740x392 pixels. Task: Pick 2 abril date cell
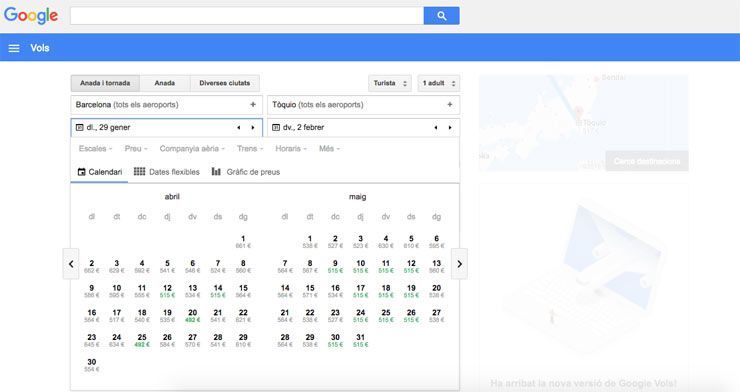[92, 266]
